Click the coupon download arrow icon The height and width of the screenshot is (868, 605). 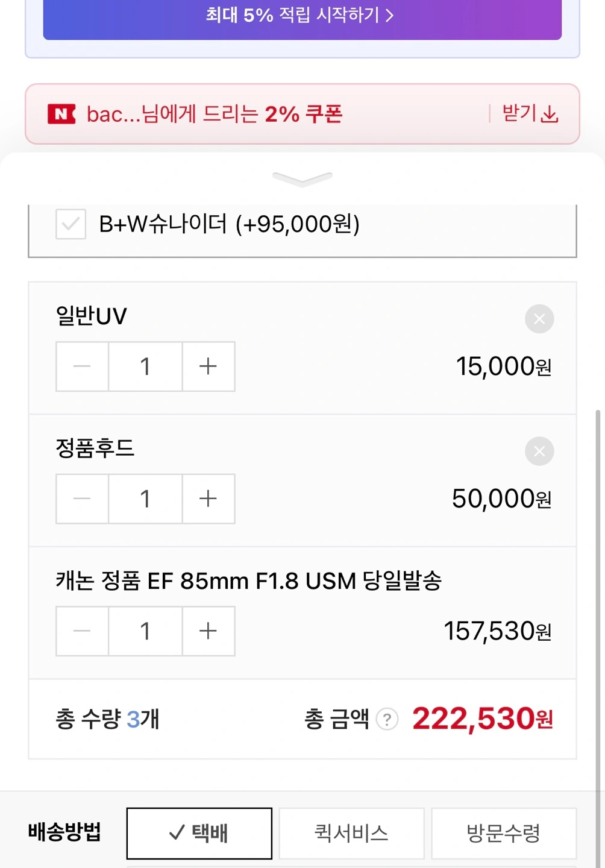tap(550, 114)
